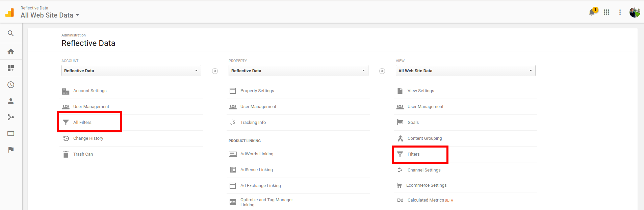Image resolution: width=644 pixels, height=210 pixels.
Task: Click the view Filters funnel icon
Action: point(400,154)
